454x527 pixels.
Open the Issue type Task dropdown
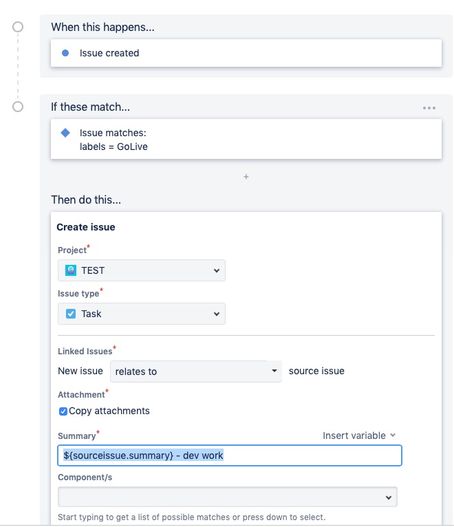coord(141,314)
